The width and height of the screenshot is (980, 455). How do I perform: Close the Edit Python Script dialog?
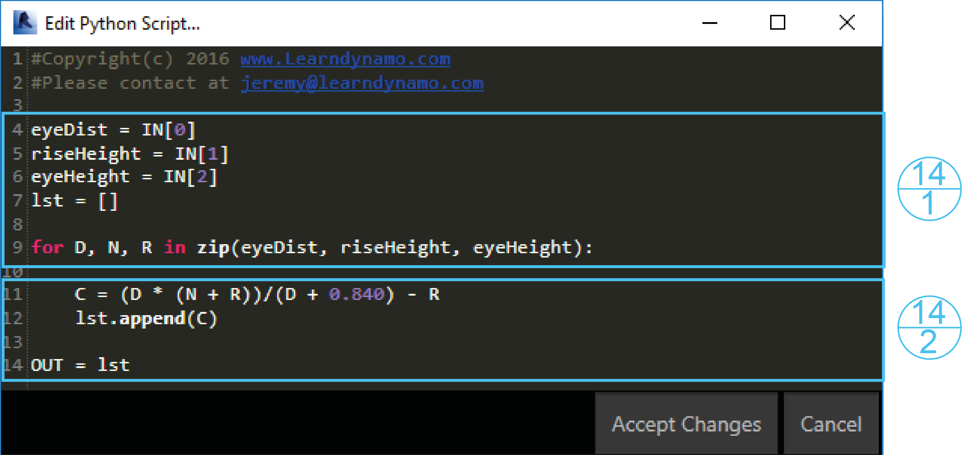847,22
